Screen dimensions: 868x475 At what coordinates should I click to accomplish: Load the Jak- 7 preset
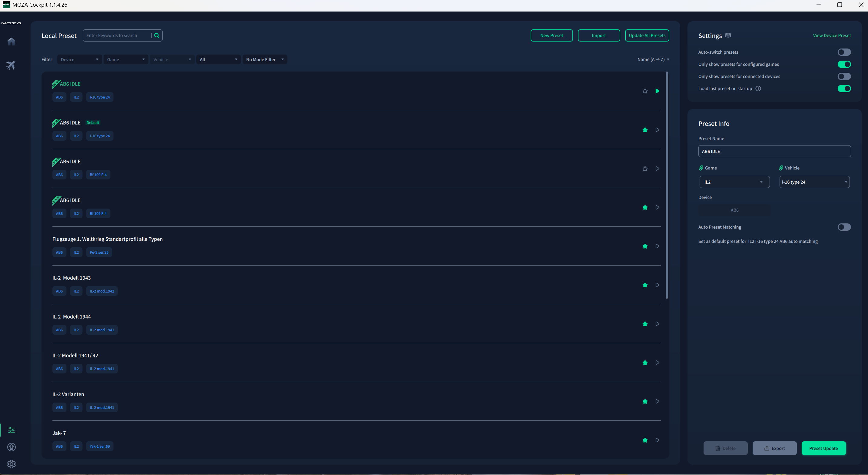pos(657,440)
